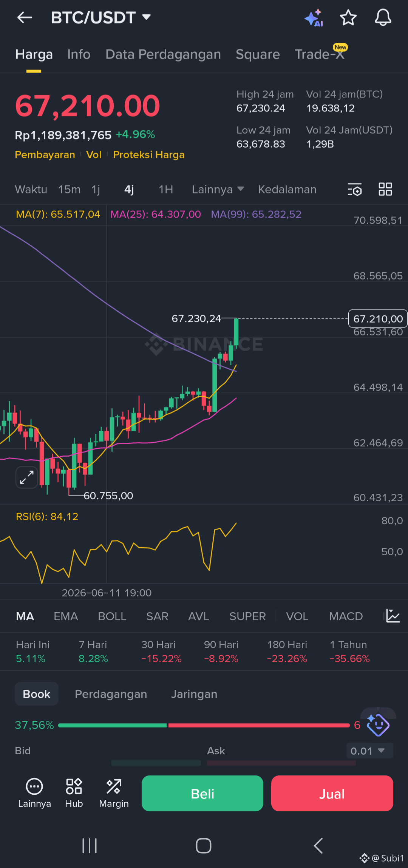The image size is (408, 868).
Task: Tap Android recent apps button
Action: pos(90,846)
